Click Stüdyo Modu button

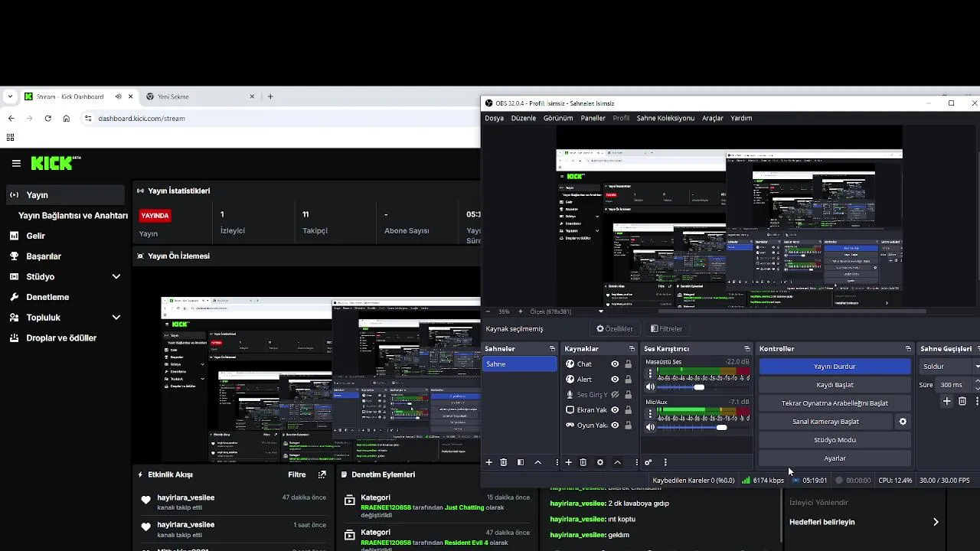(835, 440)
